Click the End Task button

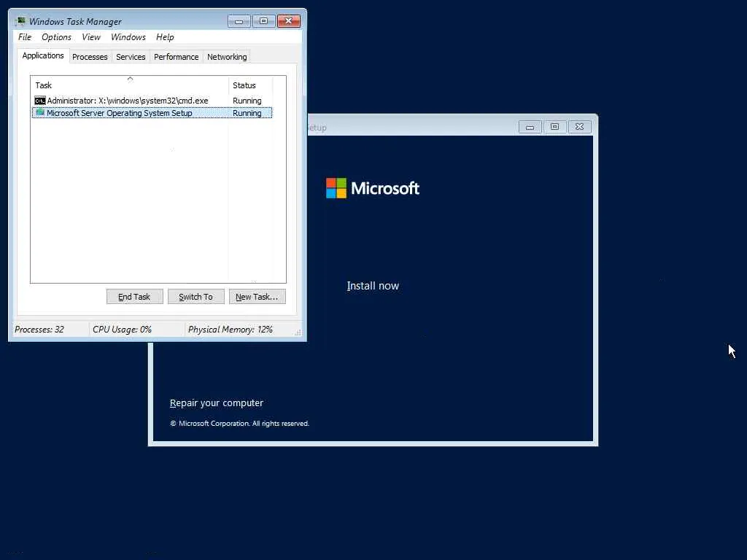[134, 297]
